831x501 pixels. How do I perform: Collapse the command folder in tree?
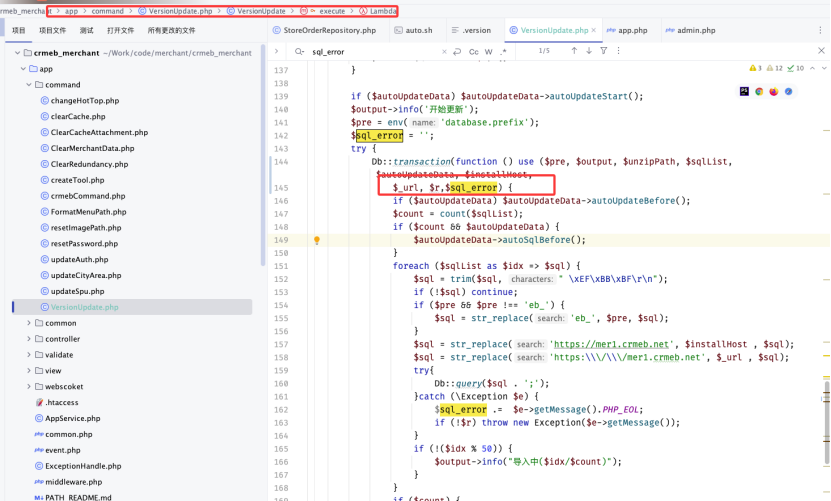[30, 85]
